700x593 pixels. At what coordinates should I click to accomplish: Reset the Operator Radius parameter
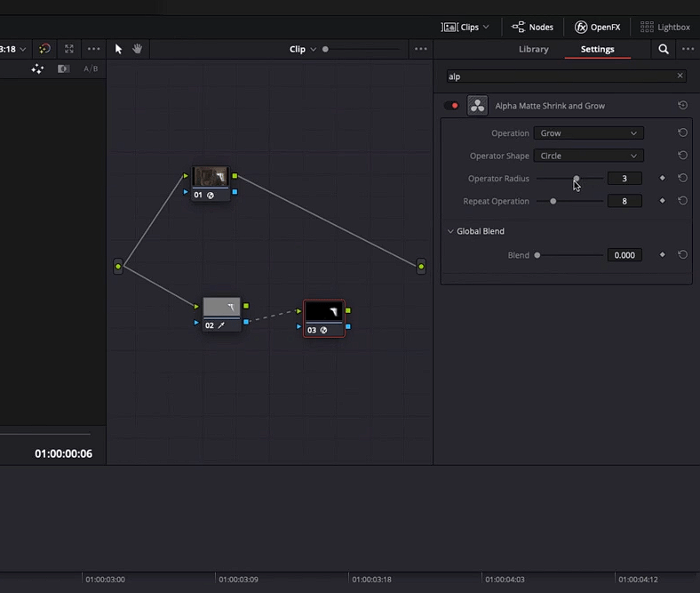coord(682,179)
